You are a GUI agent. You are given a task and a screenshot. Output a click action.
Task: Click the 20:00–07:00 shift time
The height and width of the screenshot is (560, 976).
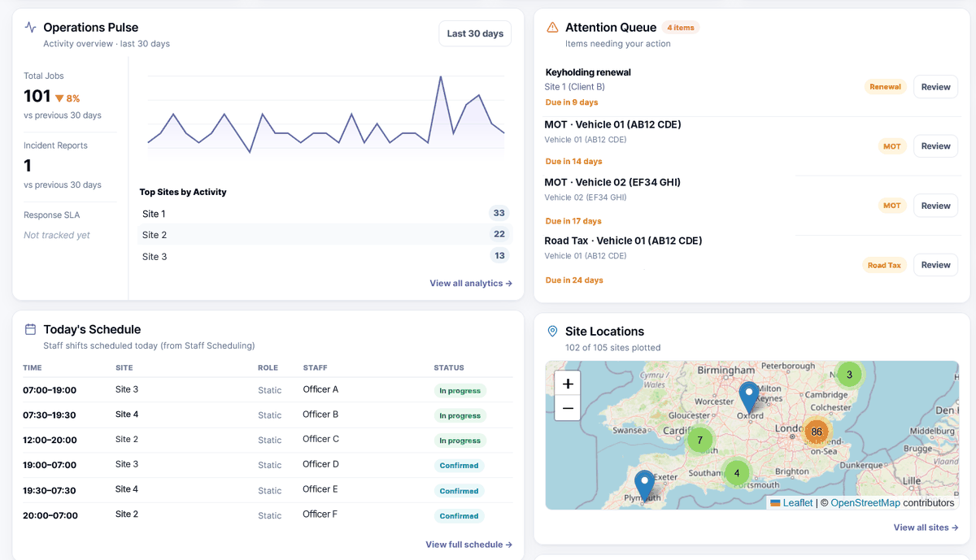50,515
